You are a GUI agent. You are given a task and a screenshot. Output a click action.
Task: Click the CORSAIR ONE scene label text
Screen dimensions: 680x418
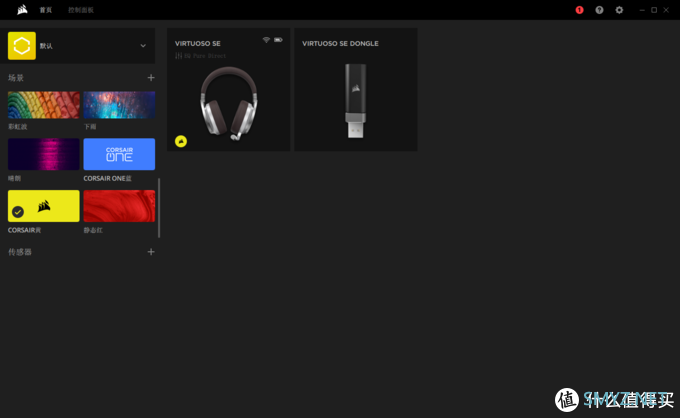(107, 178)
